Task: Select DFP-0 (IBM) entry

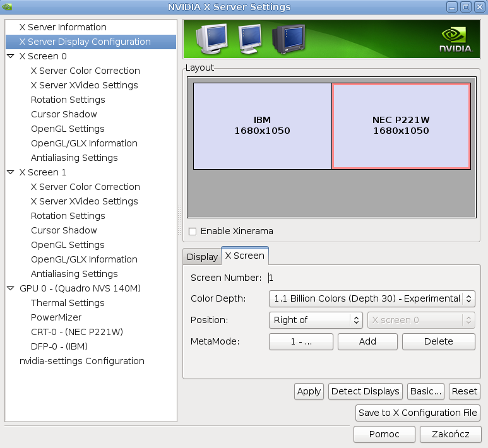Action: [59, 346]
